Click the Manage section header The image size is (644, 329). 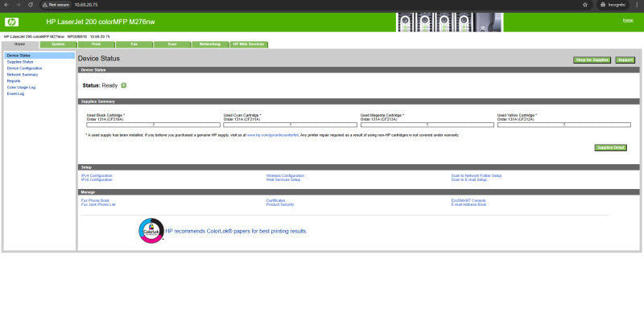358,192
